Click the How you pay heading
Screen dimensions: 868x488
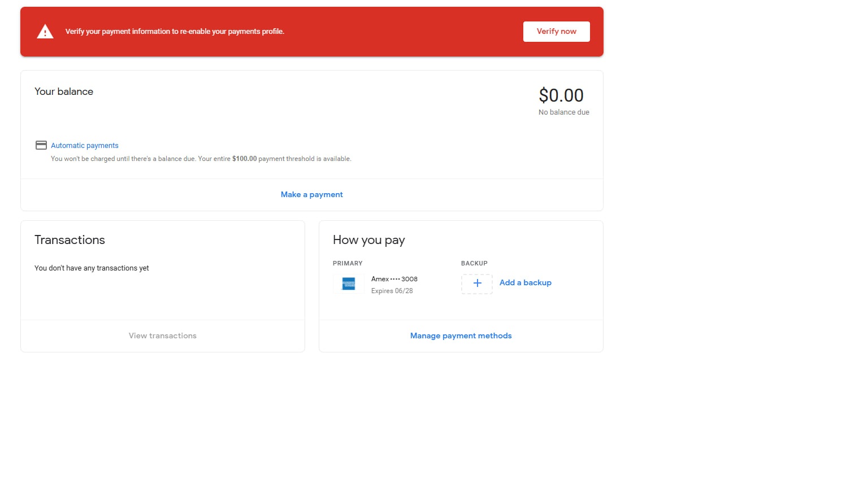(x=369, y=240)
